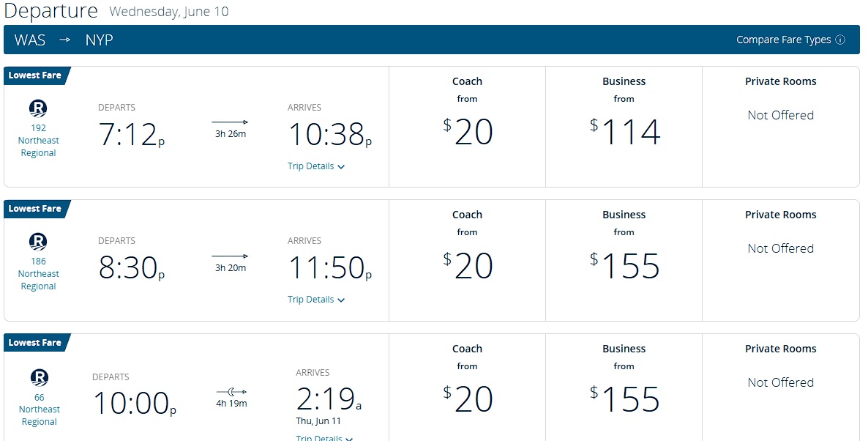868x441 pixels.
Task: Click the train 192 Northeast Regional logo icon
Action: 38,108
